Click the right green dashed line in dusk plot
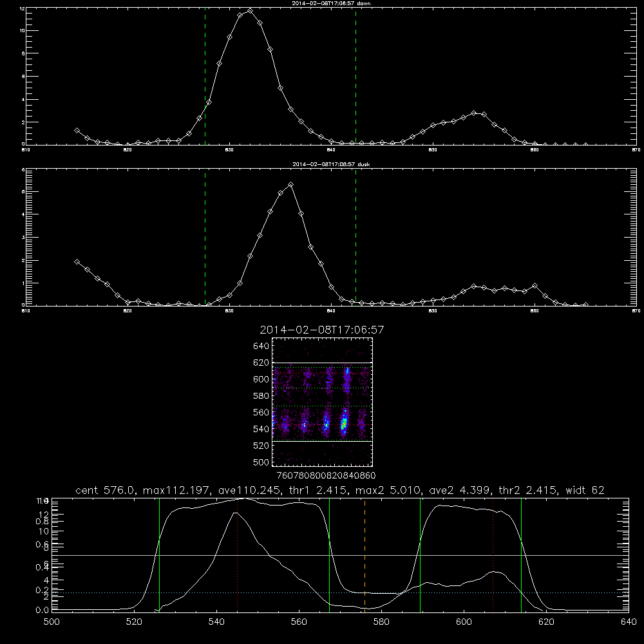This screenshot has width=644, height=644. 355,237
